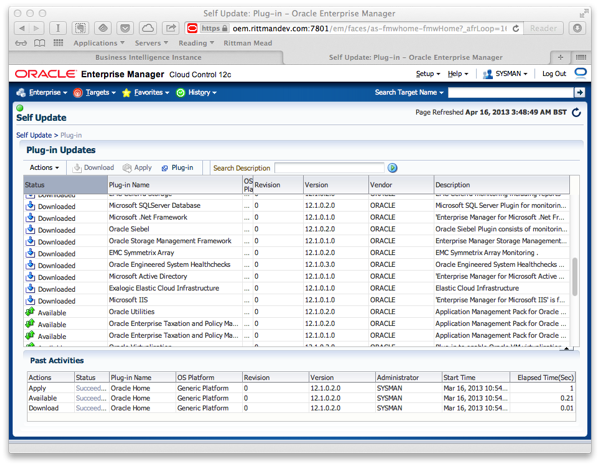600x466 pixels.
Task: Click the Search Description input field
Action: coord(329,168)
